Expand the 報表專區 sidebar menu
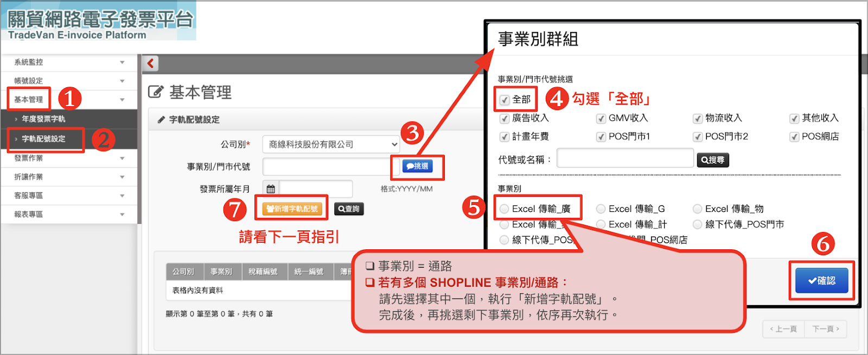 point(69,215)
